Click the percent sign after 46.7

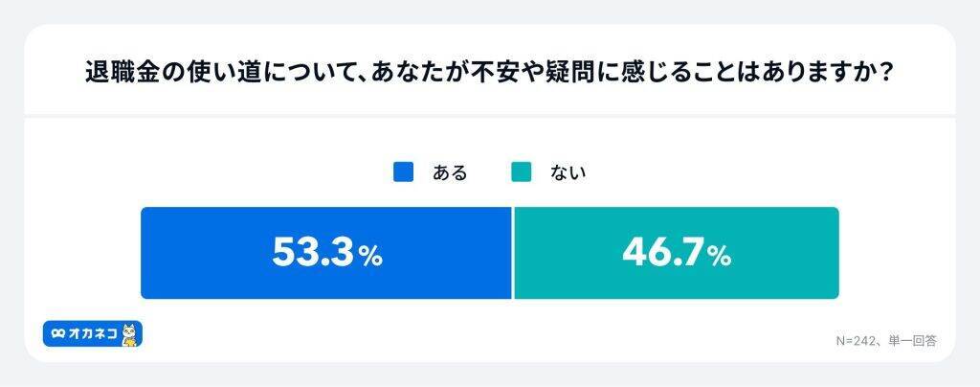[x=720, y=256]
